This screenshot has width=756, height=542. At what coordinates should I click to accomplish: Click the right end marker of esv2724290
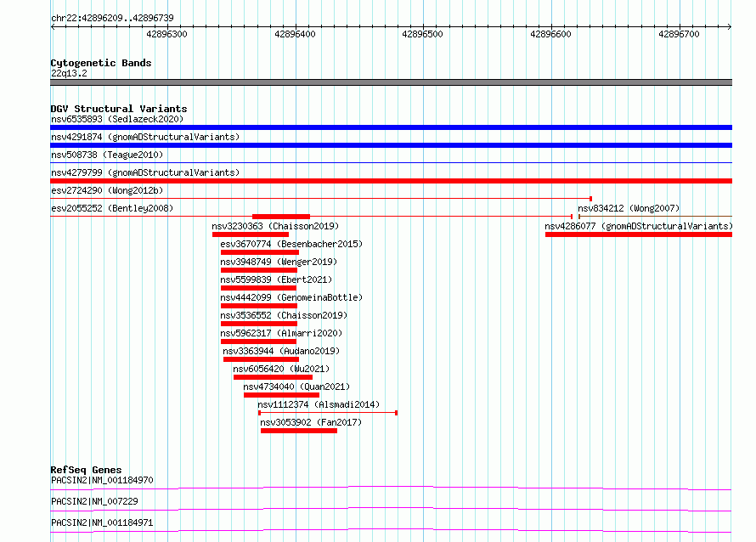[590, 199]
